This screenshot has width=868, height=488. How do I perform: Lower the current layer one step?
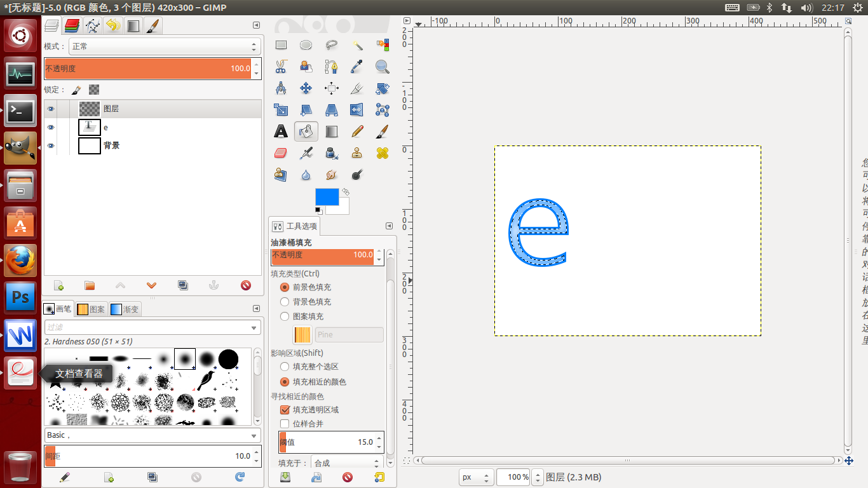[x=151, y=285]
